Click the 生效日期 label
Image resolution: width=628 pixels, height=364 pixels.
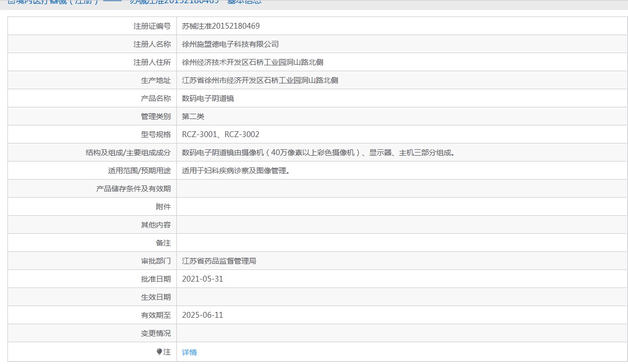[x=156, y=297]
